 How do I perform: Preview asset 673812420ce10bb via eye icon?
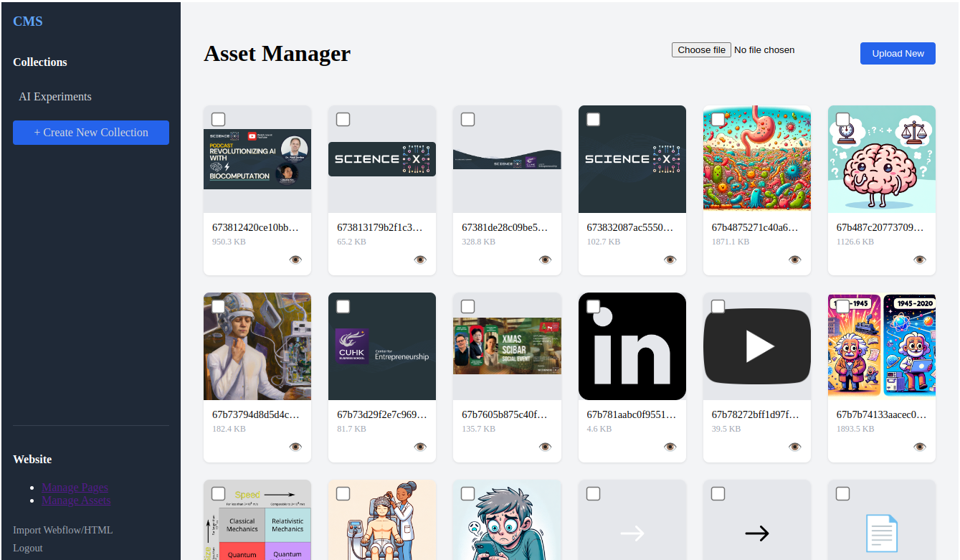click(x=295, y=260)
